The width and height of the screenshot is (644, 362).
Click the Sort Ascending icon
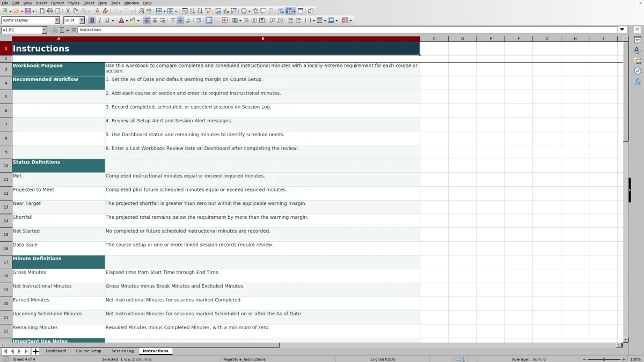192,11
